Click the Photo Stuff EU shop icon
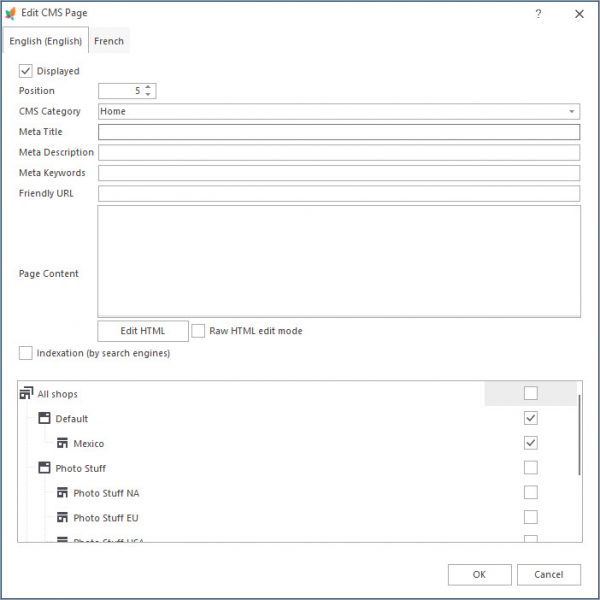This screenshot has width=600, height=600. pos(63,518)
